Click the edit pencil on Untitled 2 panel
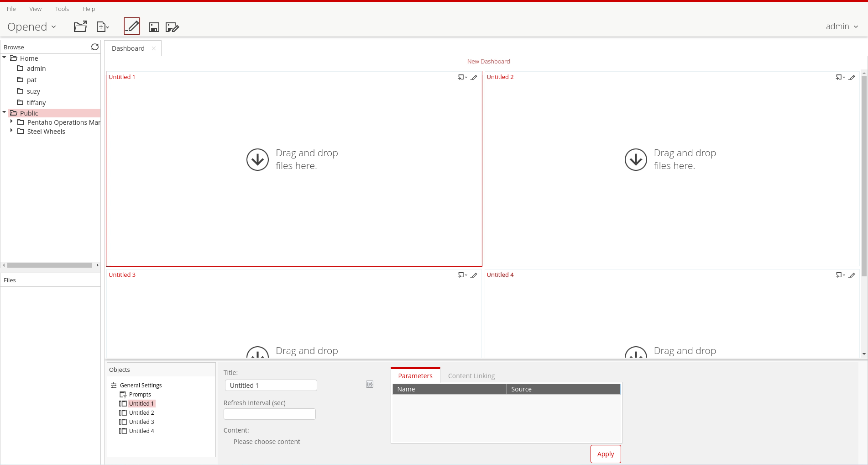The image size is (868, 465). pos(852,77)
